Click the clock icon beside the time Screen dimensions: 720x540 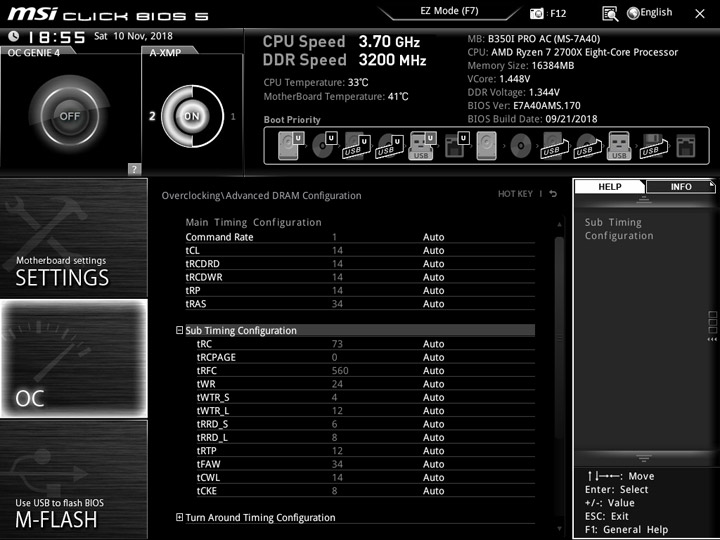tap(14, 36)
